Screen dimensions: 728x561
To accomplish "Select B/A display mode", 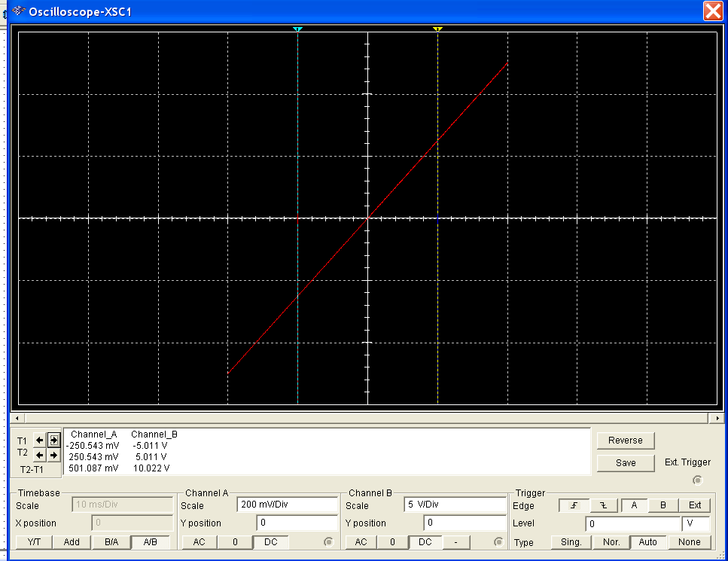I will (111, 542).
